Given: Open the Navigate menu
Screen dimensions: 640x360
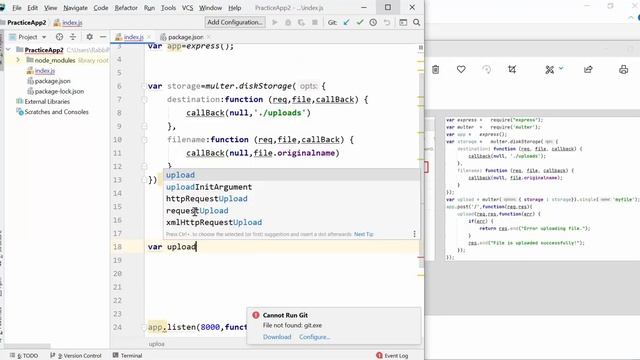Looking at the screenshot, I should click(75, 8).
